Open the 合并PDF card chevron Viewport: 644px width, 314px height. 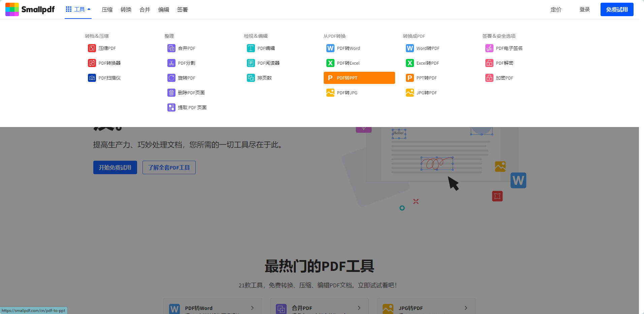pos(359,308)
